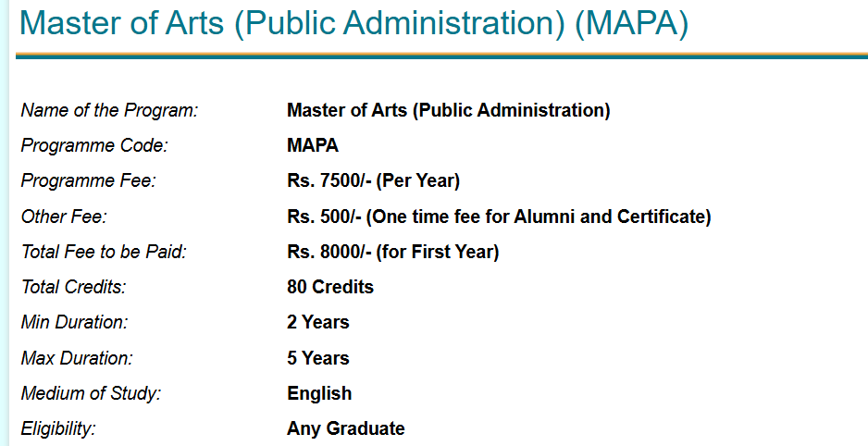Click the 'Other Fee:' label
Viewport: 868px width, 446px height.
[x=64, y=217]
